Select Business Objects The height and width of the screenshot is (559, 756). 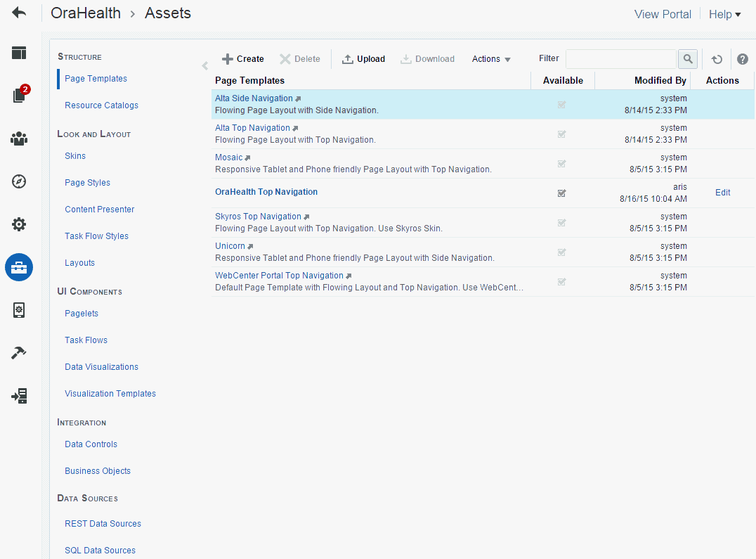tap(98, 470)
